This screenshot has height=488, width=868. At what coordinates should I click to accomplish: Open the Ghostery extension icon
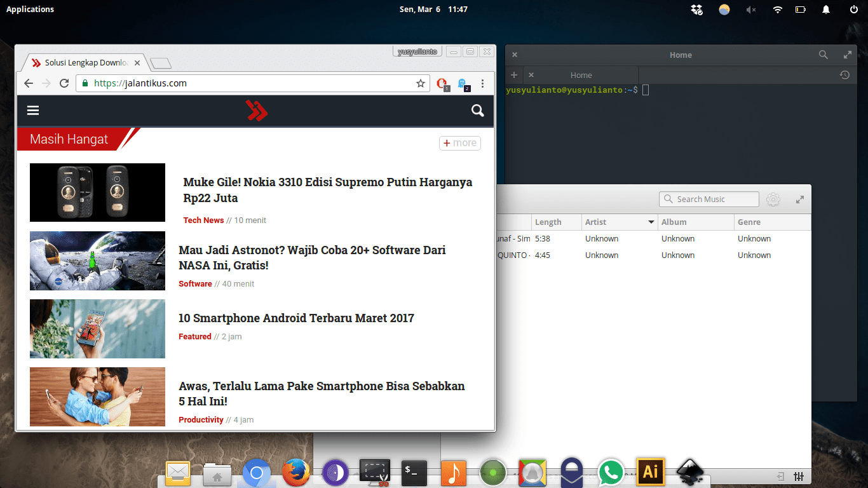(x=463, y=84)
